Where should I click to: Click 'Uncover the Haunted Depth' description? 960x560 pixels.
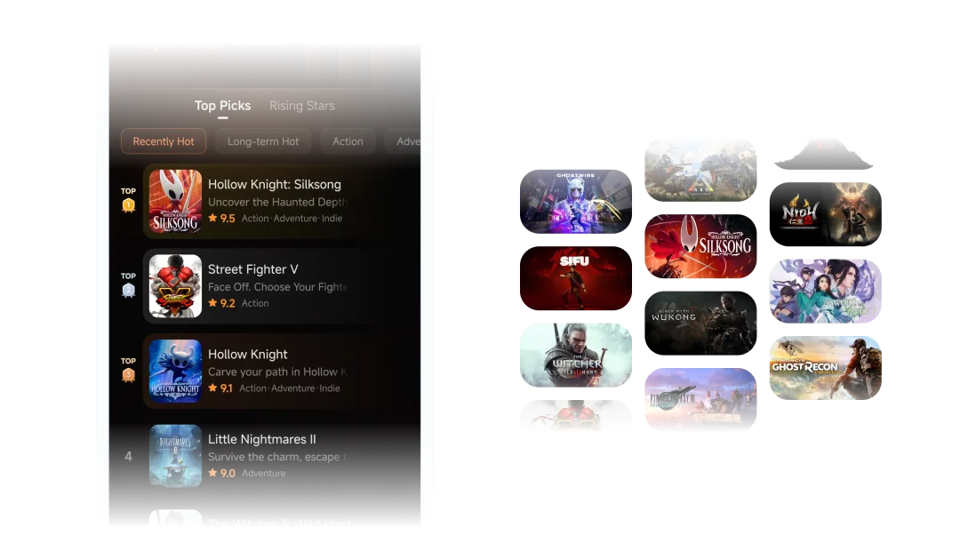pyautogui.click(x=277, y=202)
